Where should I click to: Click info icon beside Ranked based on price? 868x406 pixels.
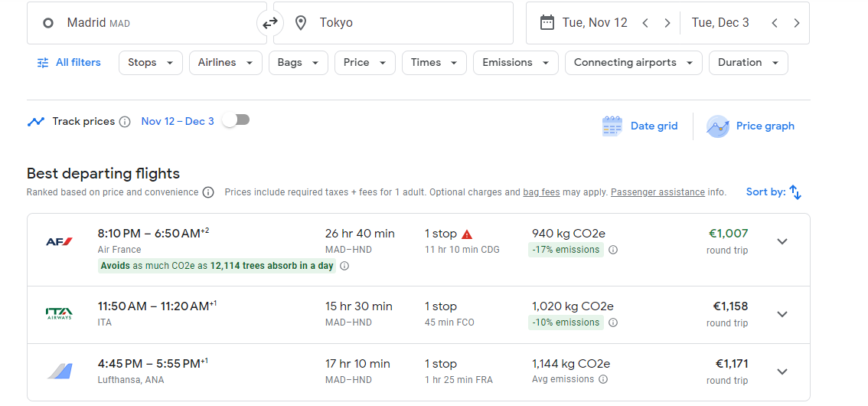click(208, 193)
